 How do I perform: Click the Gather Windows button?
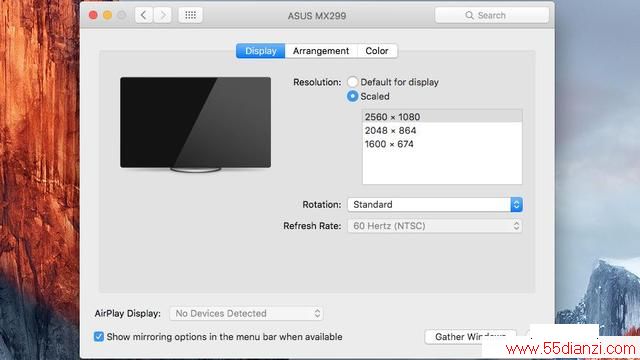click(x=470, y=337)
